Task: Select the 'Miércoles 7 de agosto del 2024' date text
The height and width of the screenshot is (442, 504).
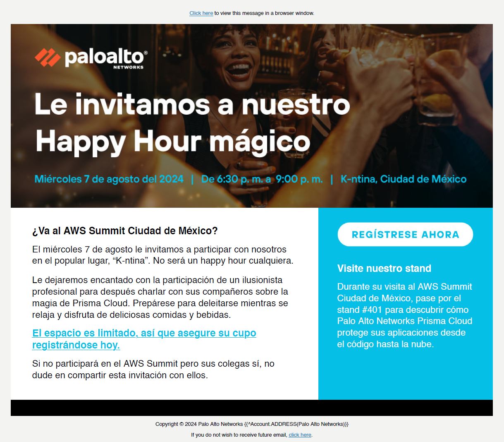Action: coord(109,179)
